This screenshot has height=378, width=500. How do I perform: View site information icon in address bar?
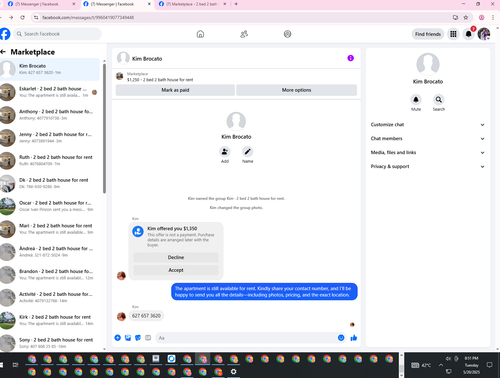tap(36, 17)
